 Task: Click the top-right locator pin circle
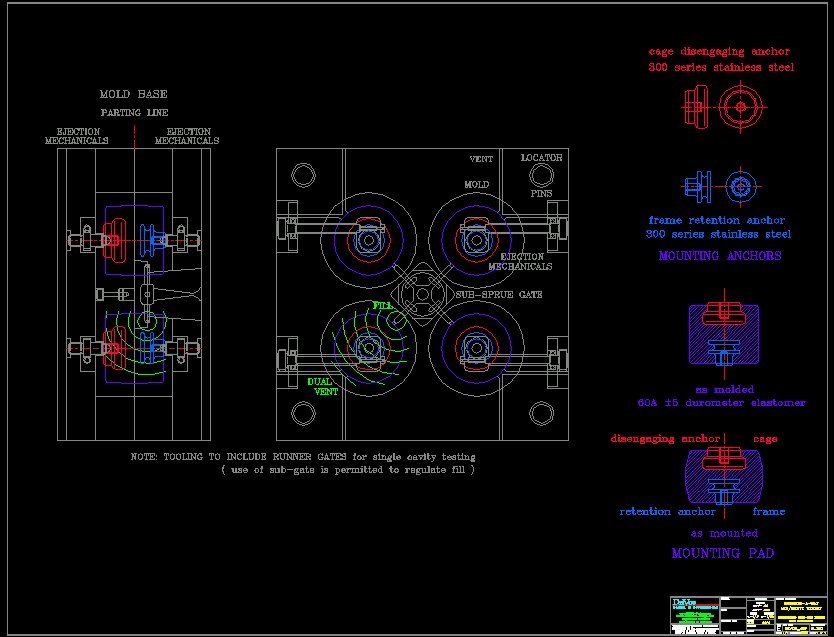coord(541,175)
